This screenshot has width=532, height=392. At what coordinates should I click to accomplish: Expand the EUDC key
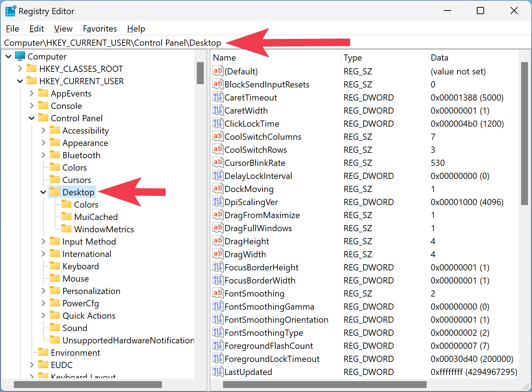click(x=32, y=365)
